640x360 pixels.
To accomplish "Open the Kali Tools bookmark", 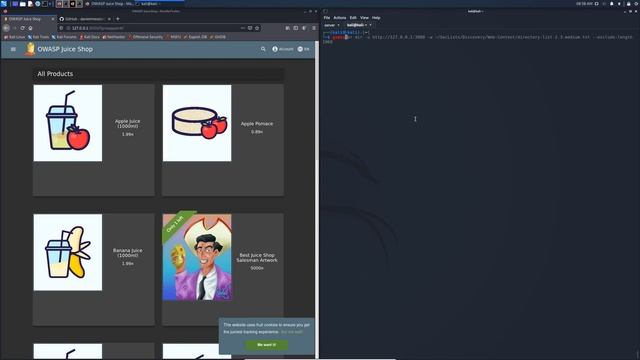I will pos(38,37).
